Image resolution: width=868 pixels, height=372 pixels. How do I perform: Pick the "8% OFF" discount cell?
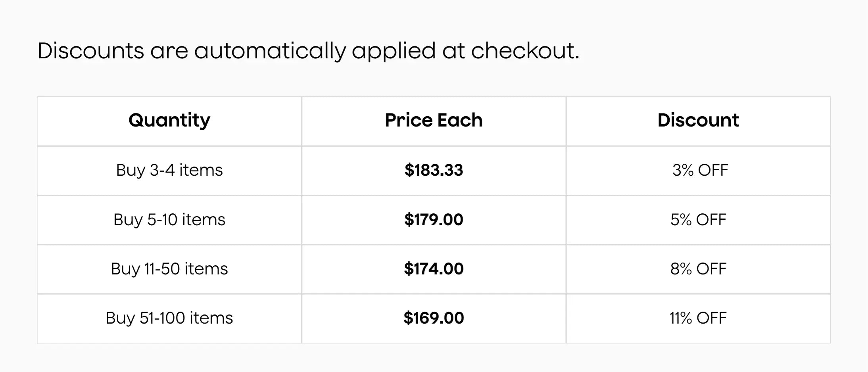pos(698,269)
